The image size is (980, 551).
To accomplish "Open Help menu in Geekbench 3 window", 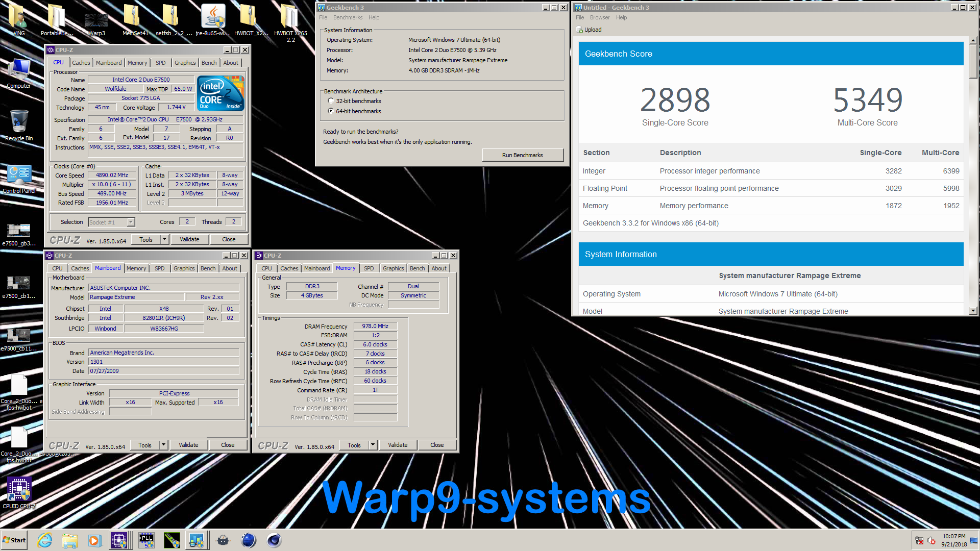I will pyautogui.click(x=374, y=17).
